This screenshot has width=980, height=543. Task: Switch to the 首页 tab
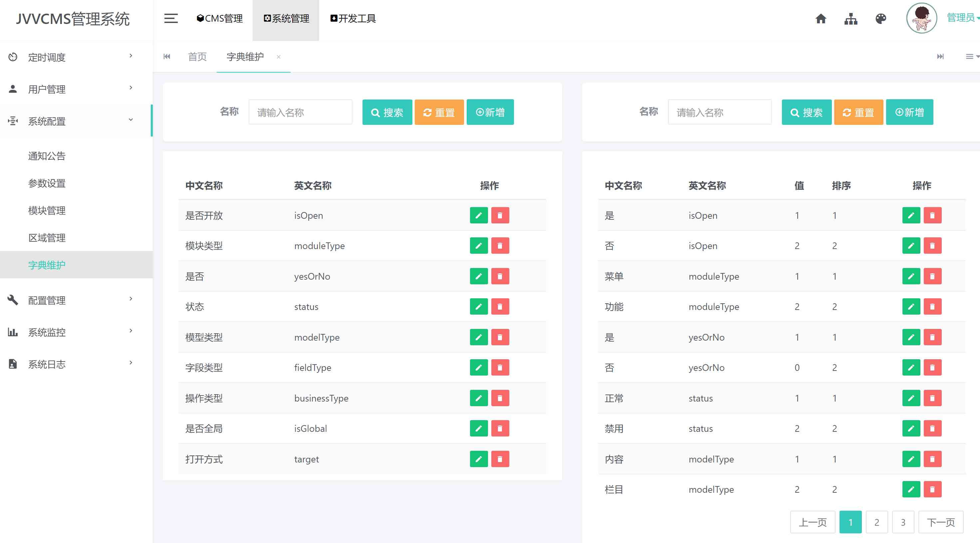(197, 57)
